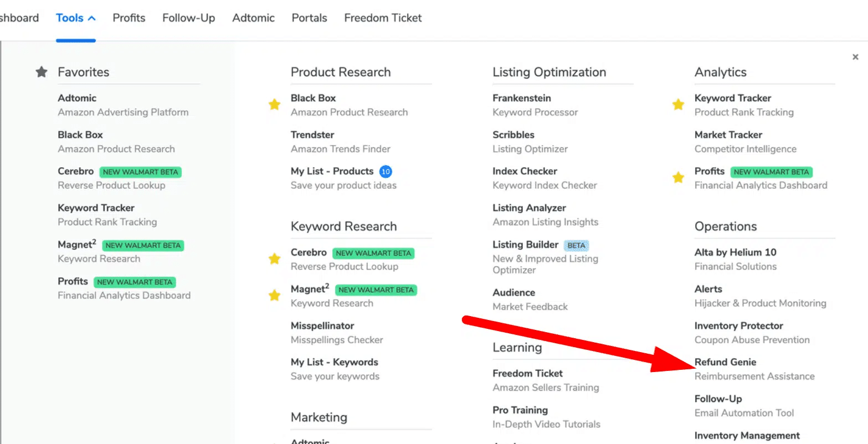
Task: Open Frankenstein keyword processor
Action: click(x=521, y=98)
